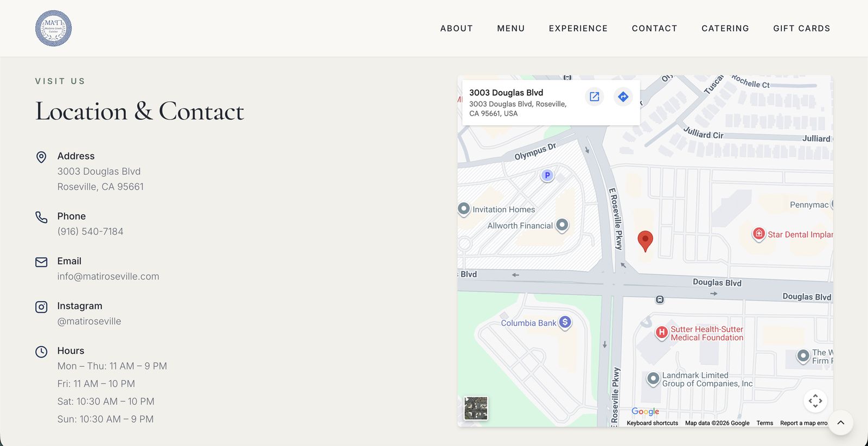The width and height of the screenshot is (868, 446).
Task: Open map in larger view icon
Action: 595,97
